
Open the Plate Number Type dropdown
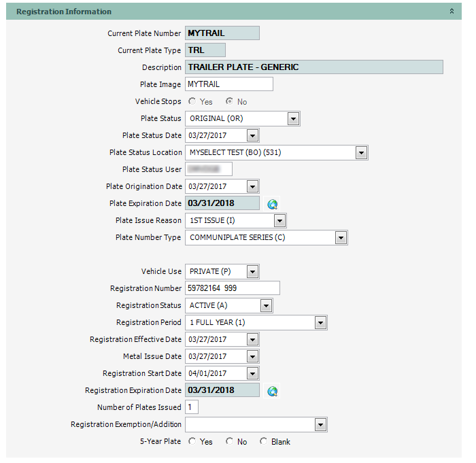tap(341, 238)
